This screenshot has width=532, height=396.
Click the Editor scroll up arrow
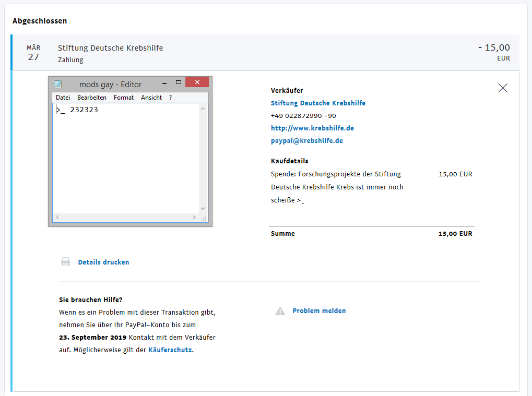tap(203, 109)
